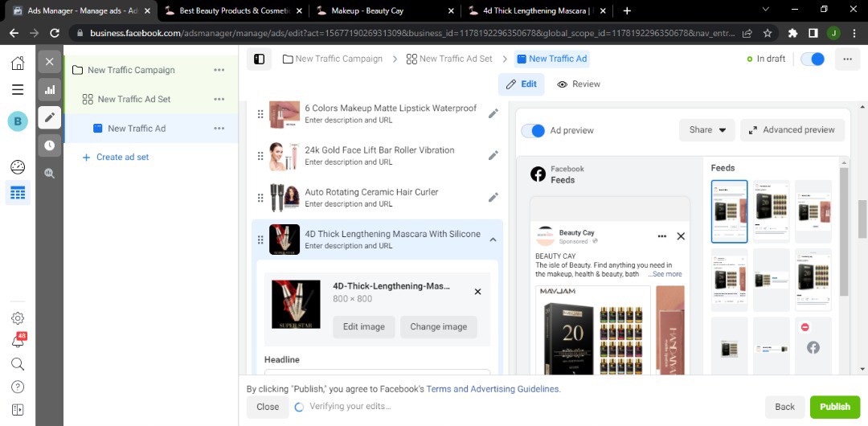868x426 pixels.
Task: Open the help question mark icon
Action: point(18,387)
